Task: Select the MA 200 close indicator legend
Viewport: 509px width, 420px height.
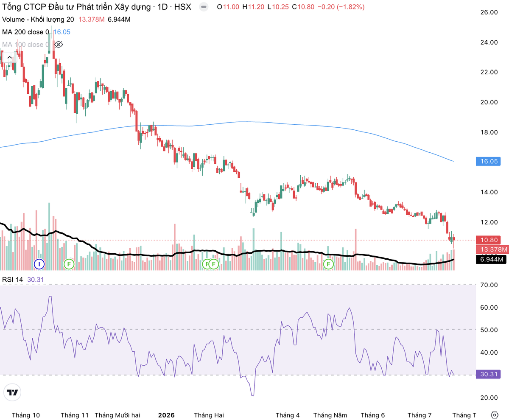Action: (x=25, y=32)
